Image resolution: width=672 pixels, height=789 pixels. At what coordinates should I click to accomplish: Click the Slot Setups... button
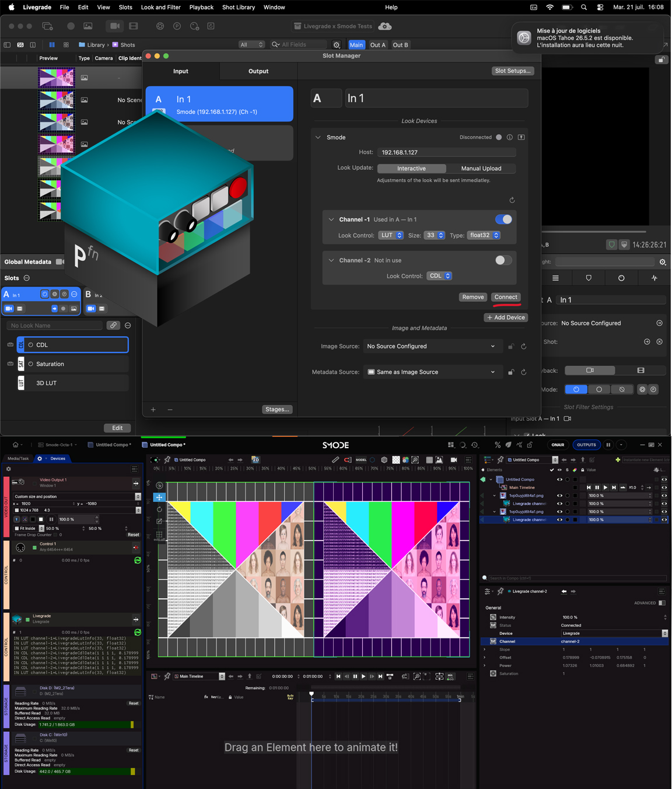point(513,71)
